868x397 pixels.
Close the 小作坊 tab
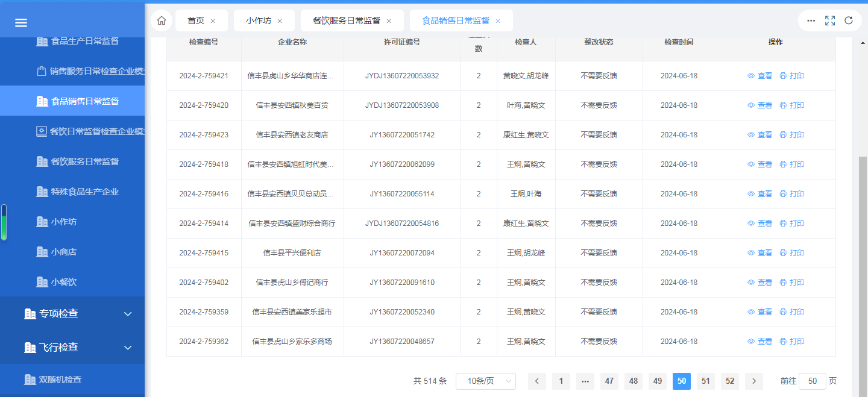280,21
